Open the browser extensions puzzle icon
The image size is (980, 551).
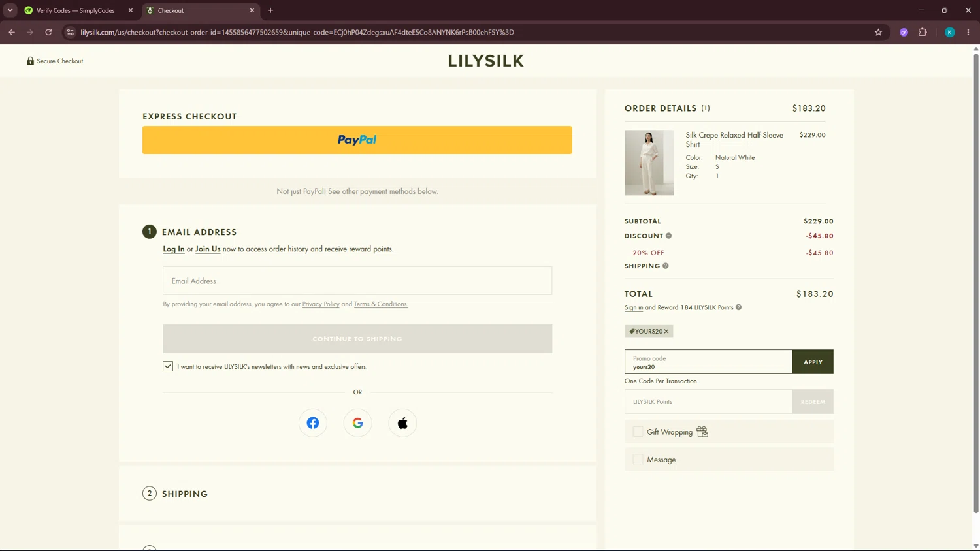pos(923,32)
